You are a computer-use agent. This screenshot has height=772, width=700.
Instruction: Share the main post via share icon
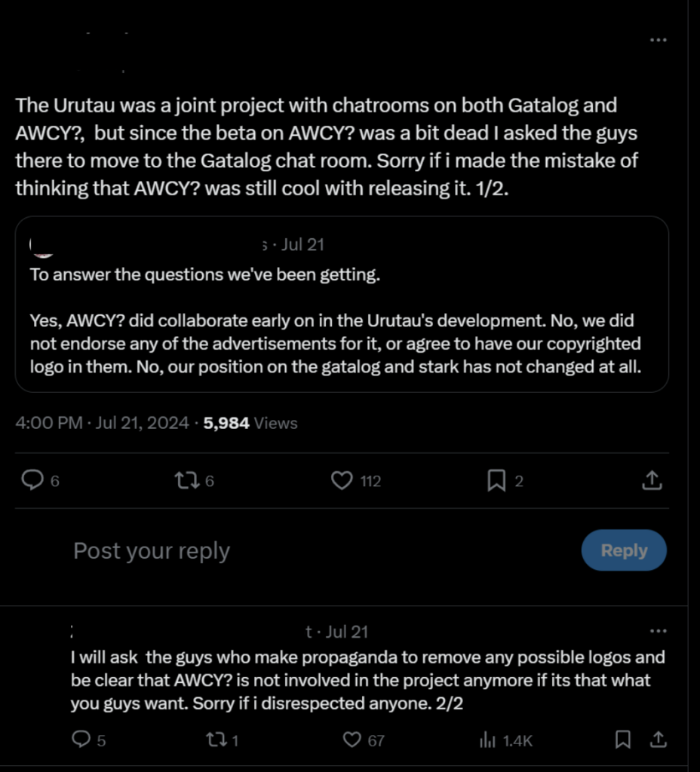tap(652, 480)
